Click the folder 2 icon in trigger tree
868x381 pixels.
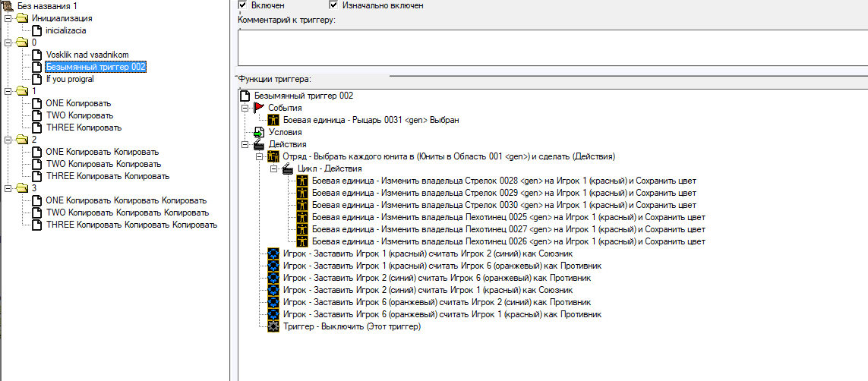[23, 140]
